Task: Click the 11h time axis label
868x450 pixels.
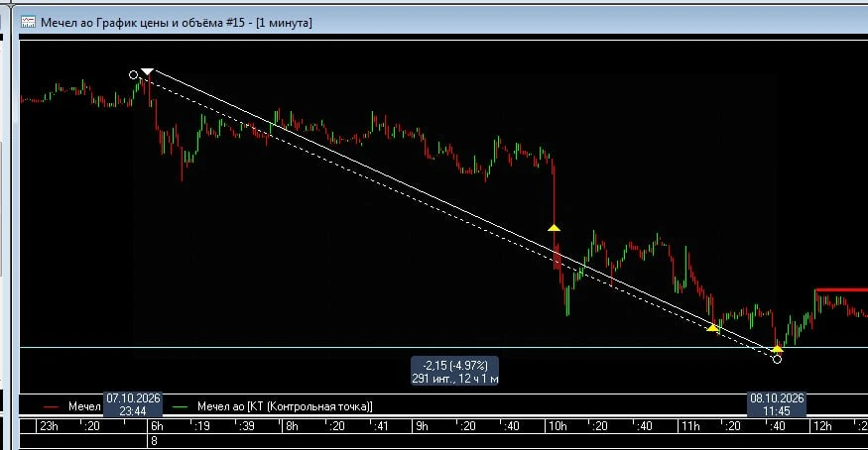Action: pyautogui.click(x=690, y=426)
